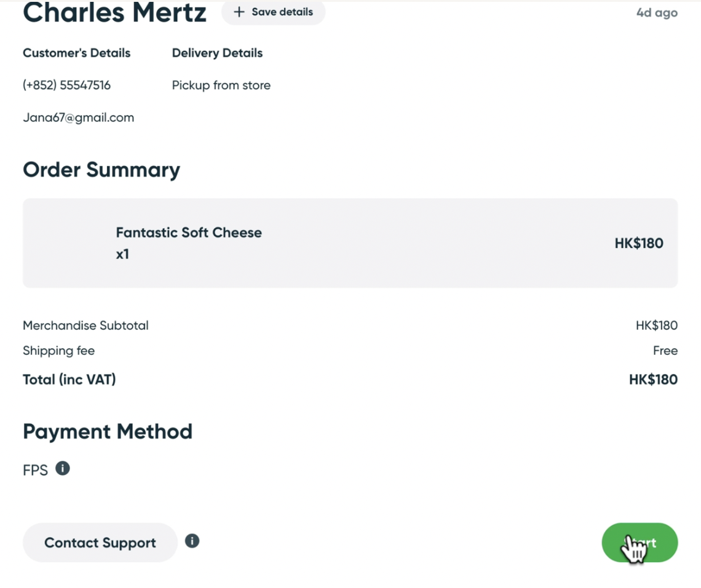The height and width of the screenshot is (588, 701).
Task: Click the Shipping fee Free value
Action: pyautogui.click(x=665, y=351)
